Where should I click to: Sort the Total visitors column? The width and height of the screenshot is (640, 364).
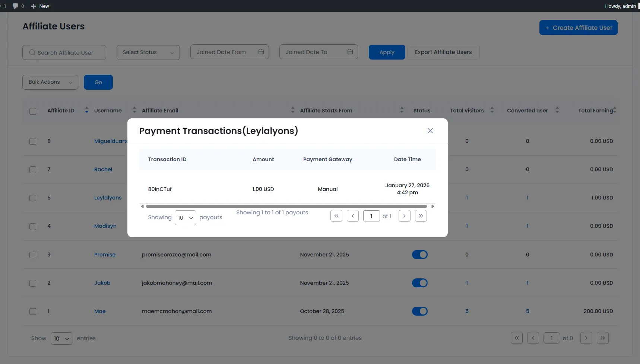point(492,110)
